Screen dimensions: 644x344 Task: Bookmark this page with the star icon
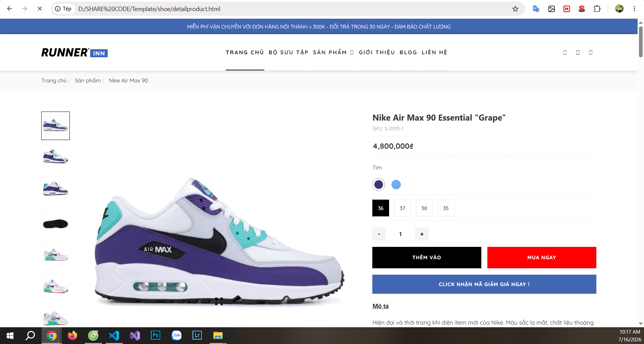click(x=515, y=9)
